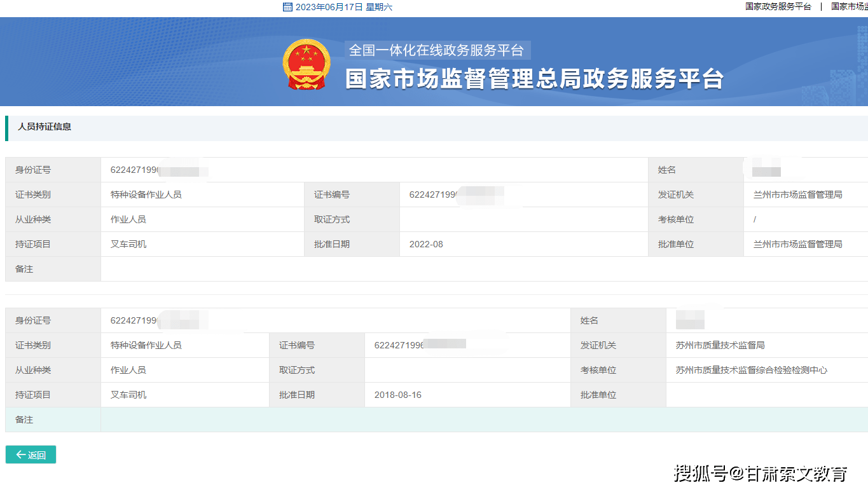Click the 备注 label in highlighted row

24,420
